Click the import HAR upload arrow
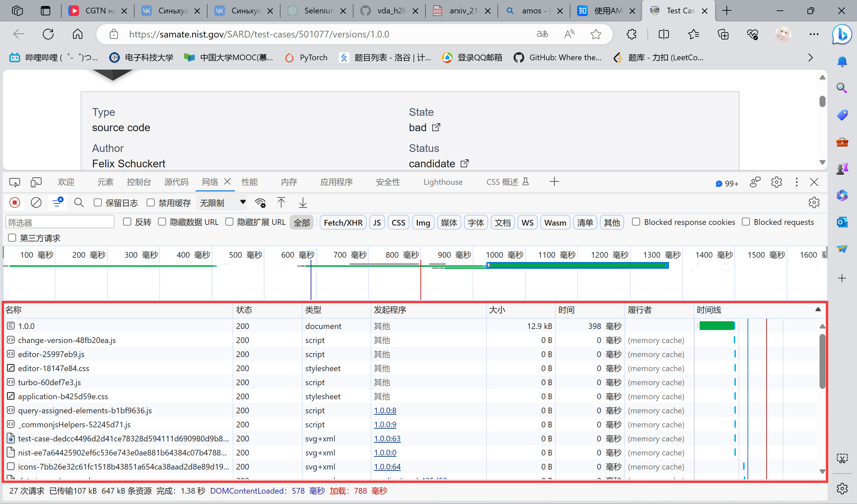Image resolution: width=857 pixels, height=504 pixels. click(281, 203)
